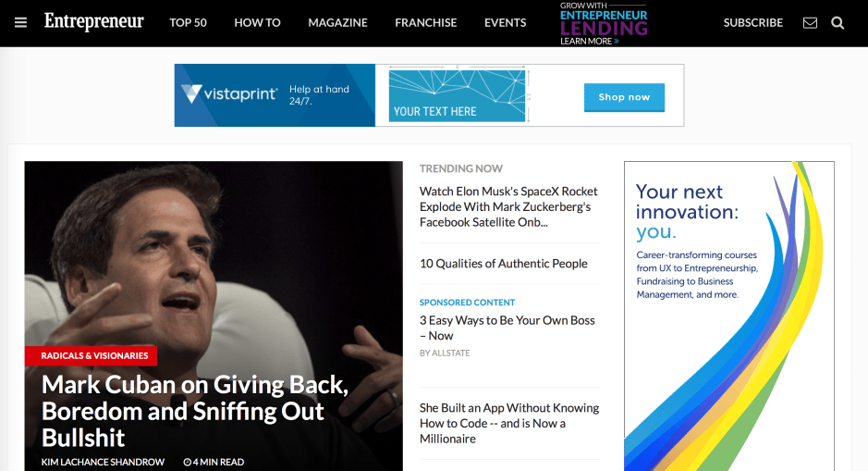Click the Radicals & Visionaries tag
The width and height of the screenshot is (868, 471).
click(x=91, y=355)
